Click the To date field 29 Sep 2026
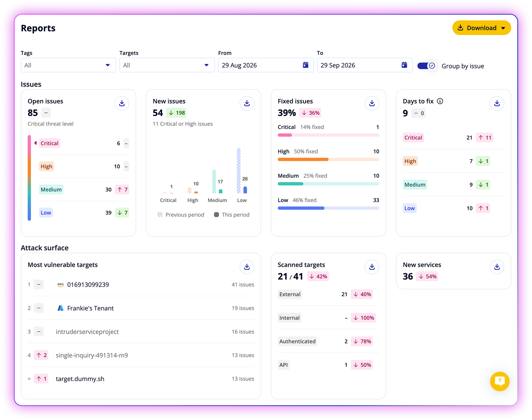The width and height of the screenshot is (532, 420). coord(365,65)
